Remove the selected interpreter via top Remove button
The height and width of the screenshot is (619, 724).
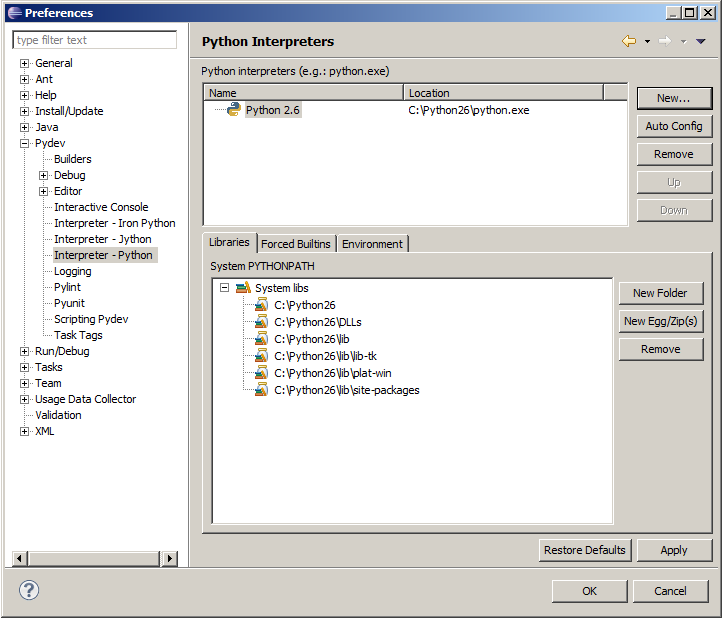(x=674, y=154)
